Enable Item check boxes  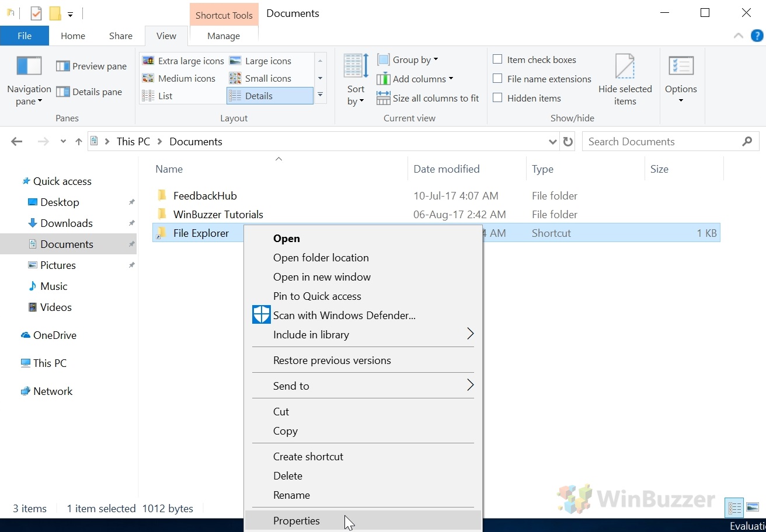coord(498,60)
